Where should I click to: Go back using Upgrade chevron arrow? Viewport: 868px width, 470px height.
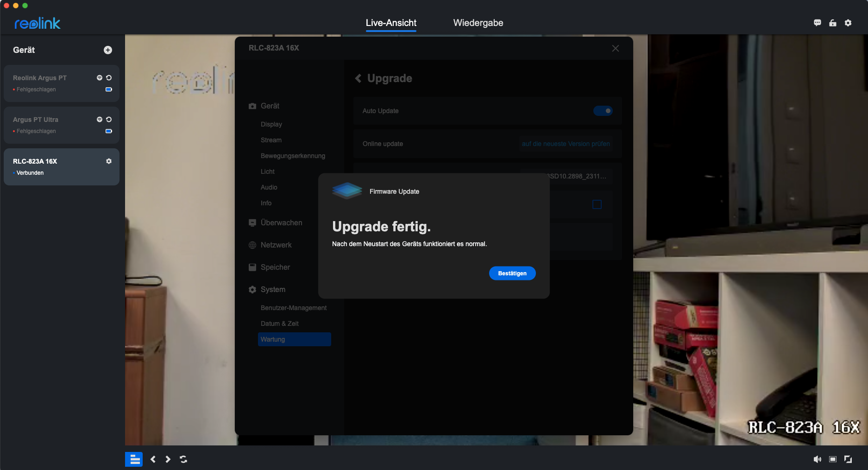pos(358,78)
